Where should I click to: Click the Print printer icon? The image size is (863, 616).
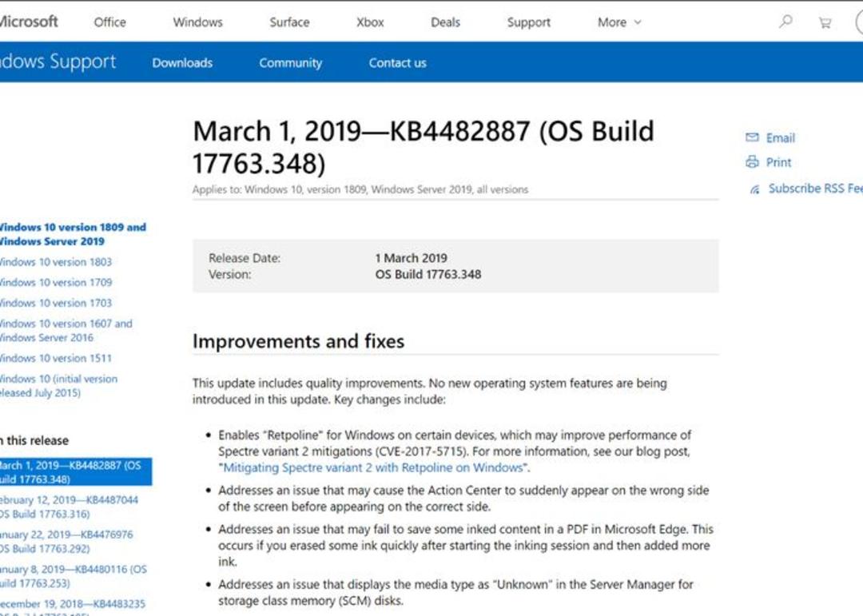(752, 162)
